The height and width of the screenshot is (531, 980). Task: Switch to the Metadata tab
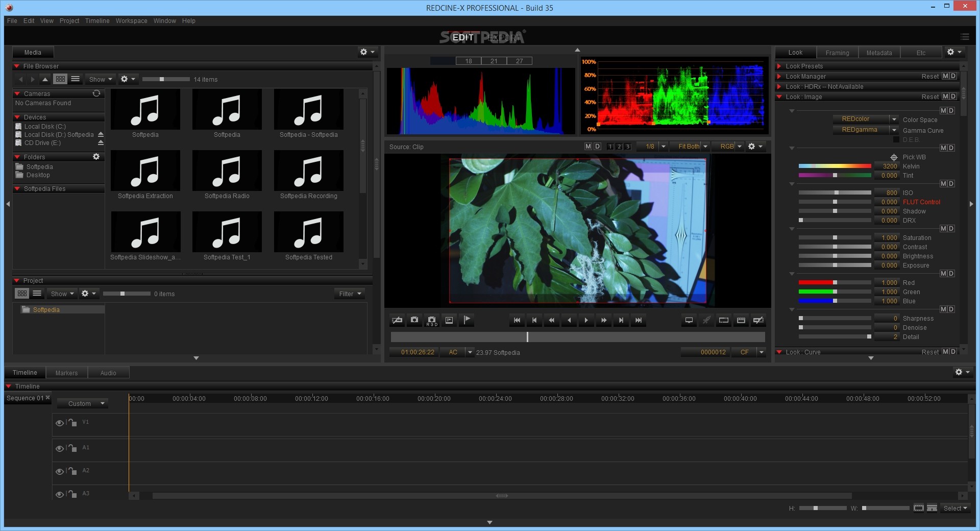pos(879,53)
